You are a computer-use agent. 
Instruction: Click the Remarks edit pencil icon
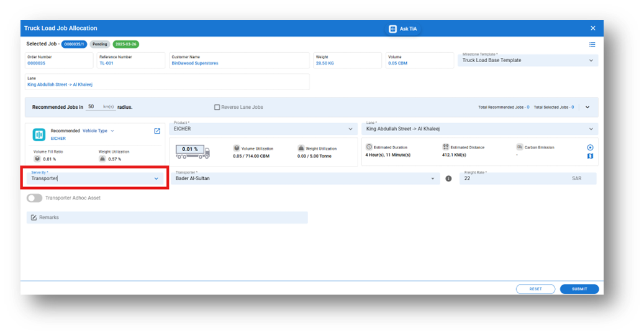(34, 218)
